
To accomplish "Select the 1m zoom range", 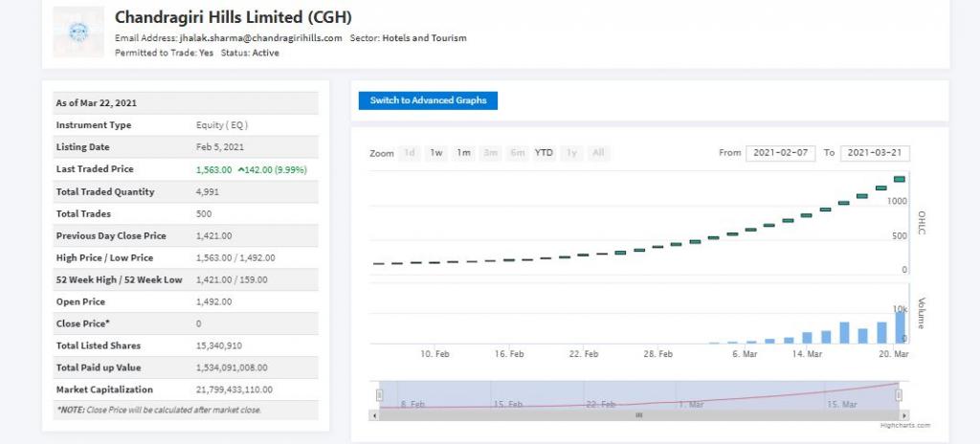I will pyautogui.click(x=463, y=153).
